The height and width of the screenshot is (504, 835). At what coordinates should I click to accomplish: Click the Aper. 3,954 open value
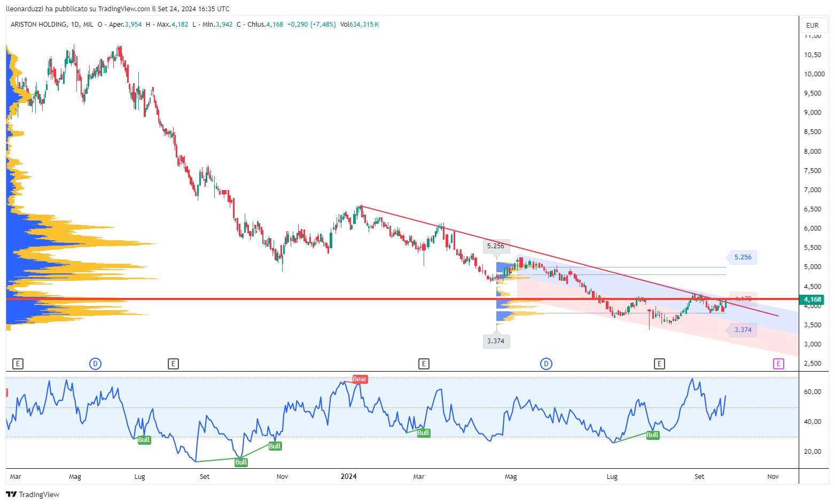126,25
